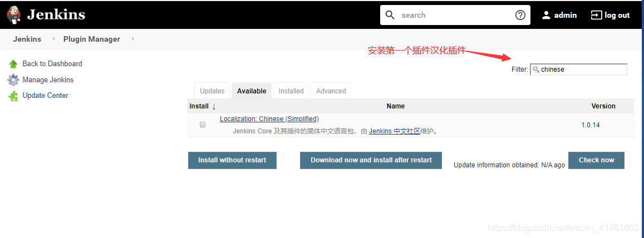Screen dimensions: 644x238
Task: Click the green Back to Dashboard arrow icon
Action: [13, 64]
